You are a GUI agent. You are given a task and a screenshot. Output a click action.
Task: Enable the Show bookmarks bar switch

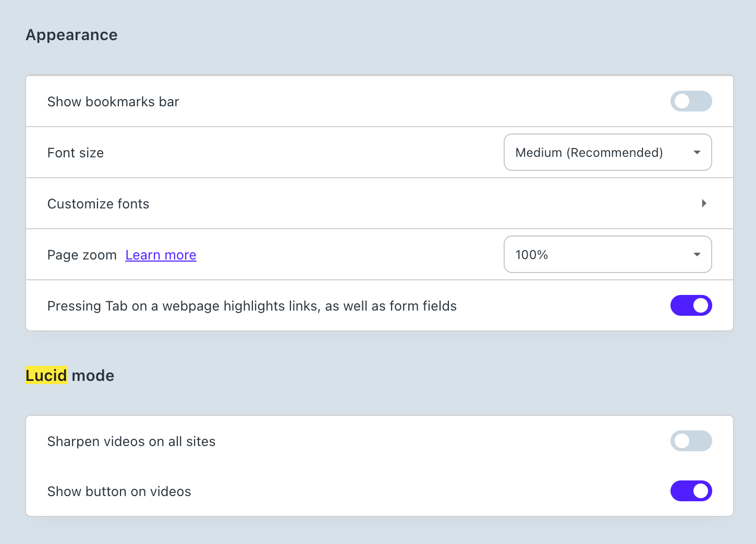691,101
